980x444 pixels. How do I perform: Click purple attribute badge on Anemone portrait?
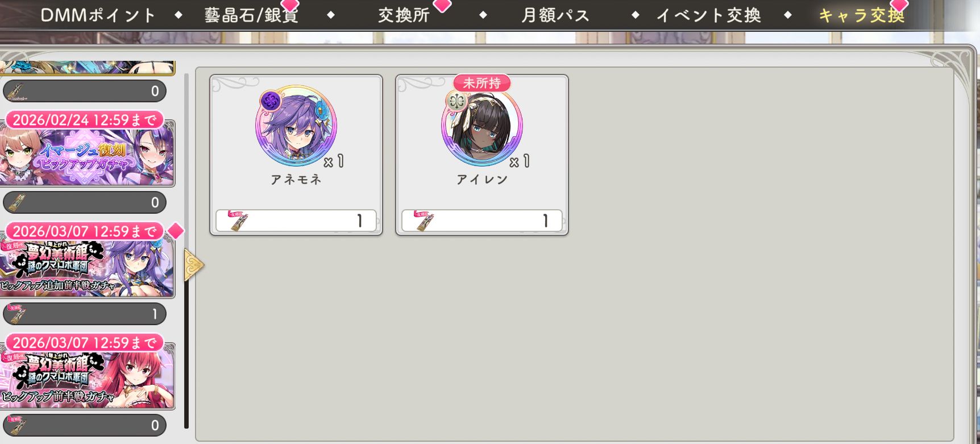[271, 101]
